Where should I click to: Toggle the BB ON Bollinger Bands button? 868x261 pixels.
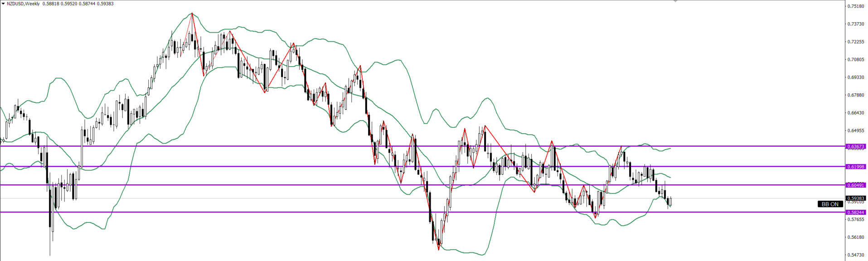pos(830,204)
